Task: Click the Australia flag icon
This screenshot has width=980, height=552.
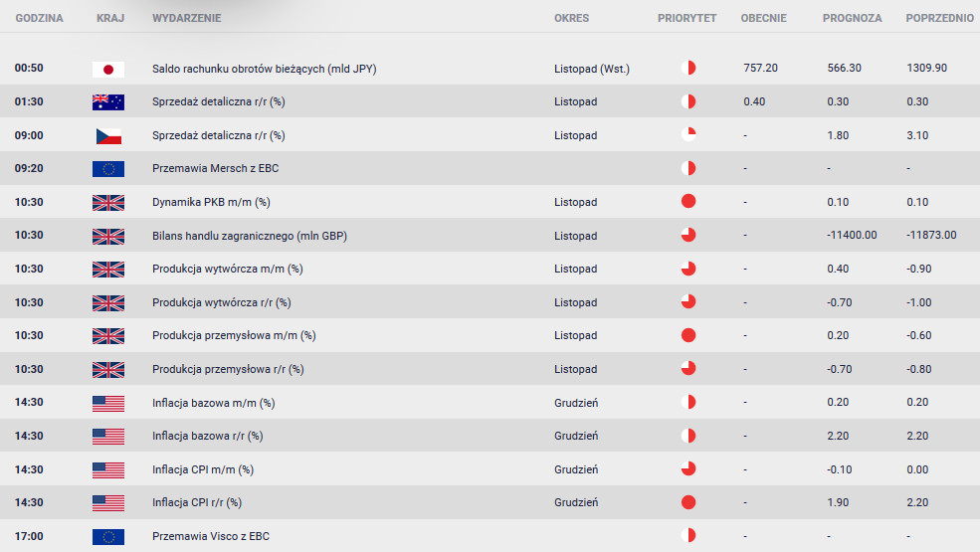Action: tap(107, 101)
